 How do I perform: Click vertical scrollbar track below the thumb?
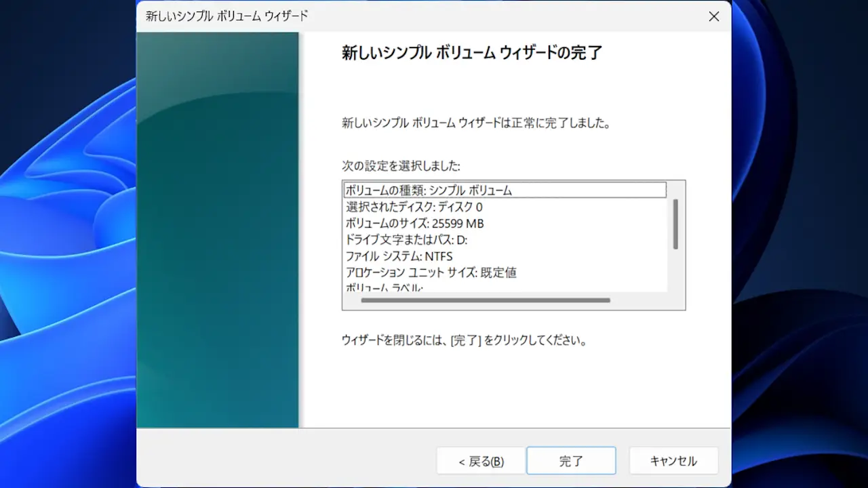pyautogui.click(x=675, y=271)
